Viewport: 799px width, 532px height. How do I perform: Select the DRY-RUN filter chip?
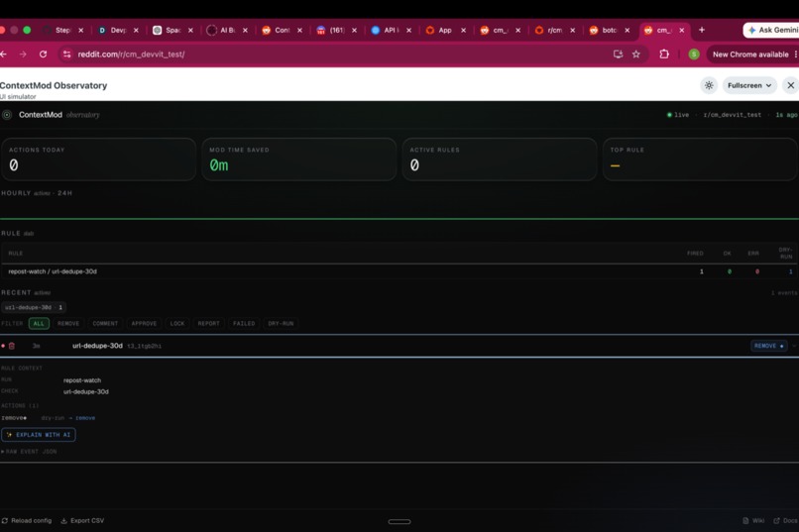point(281,324)
